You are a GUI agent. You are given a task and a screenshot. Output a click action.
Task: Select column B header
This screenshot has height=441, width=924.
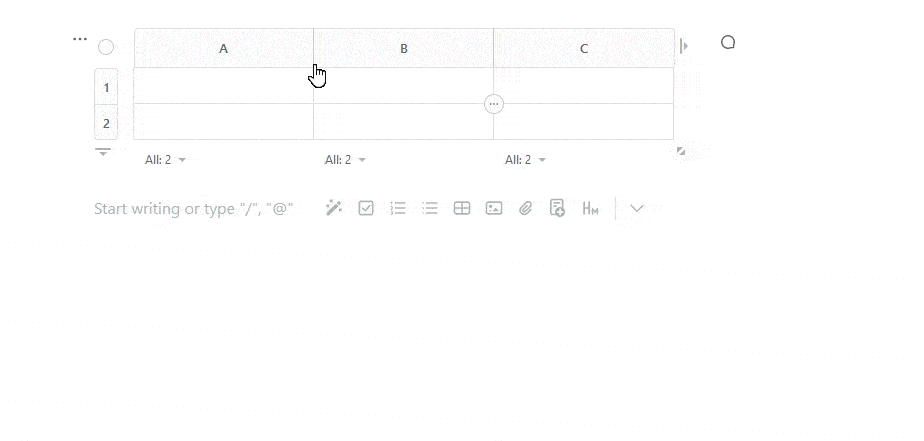tap(404, 48)
